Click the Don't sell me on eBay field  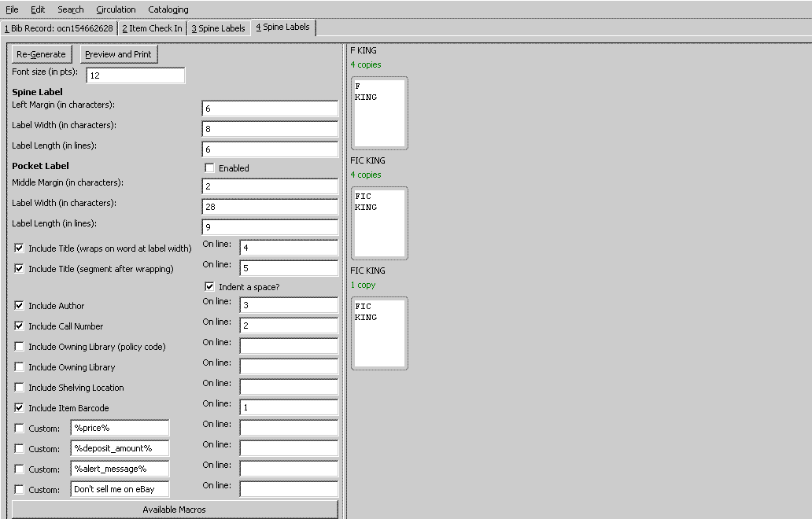pyautogui.click(x=120, y=489)
